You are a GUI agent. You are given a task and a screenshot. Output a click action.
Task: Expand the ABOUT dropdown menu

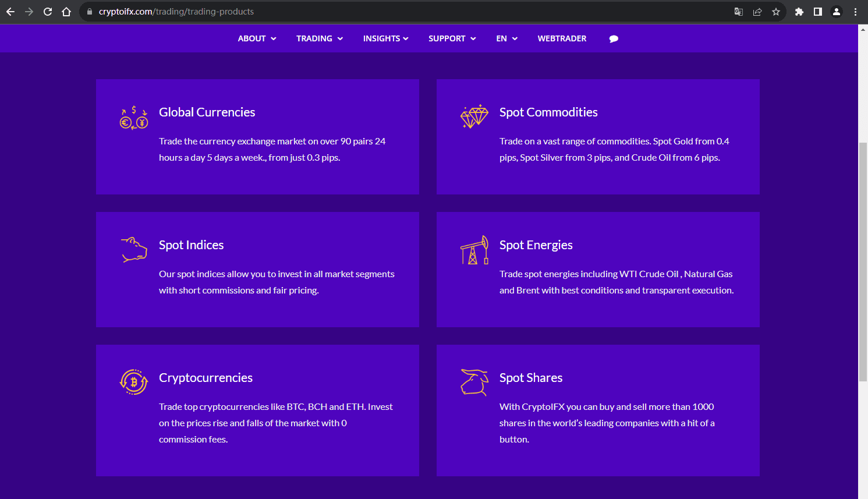257,38
